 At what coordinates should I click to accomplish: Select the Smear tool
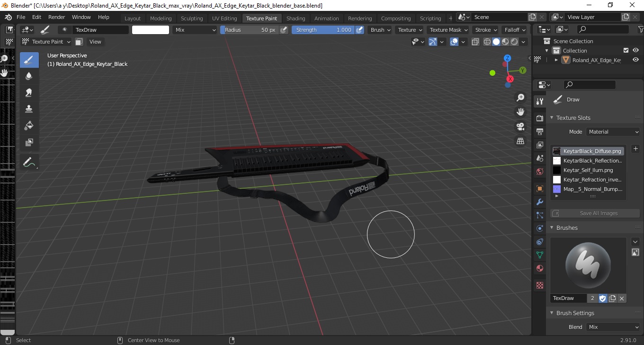(x=29, y=92)
